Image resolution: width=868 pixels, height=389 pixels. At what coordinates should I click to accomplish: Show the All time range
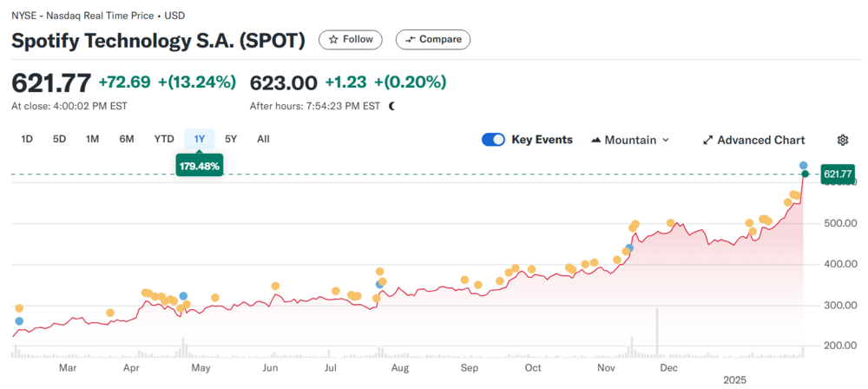(x=263, y=139)
